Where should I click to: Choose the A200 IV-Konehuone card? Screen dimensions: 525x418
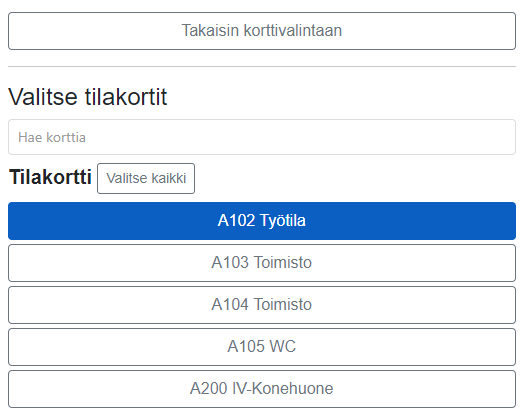[x=262, y=389]
